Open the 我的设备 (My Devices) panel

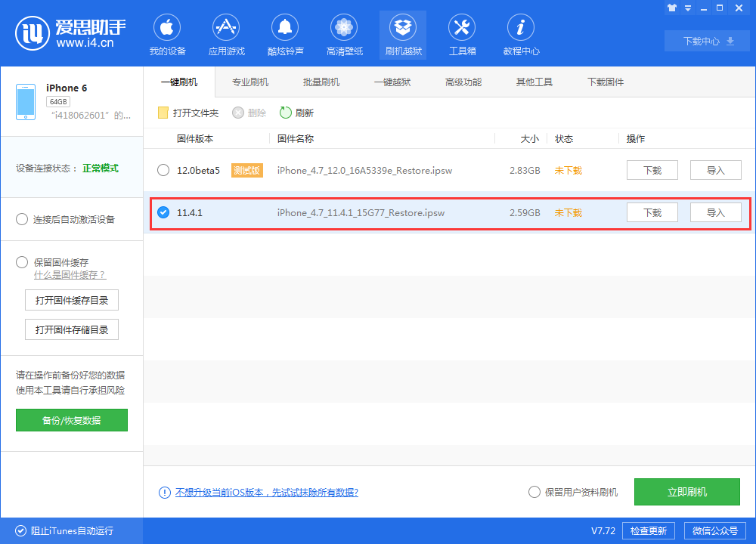[x=167, y=34]
